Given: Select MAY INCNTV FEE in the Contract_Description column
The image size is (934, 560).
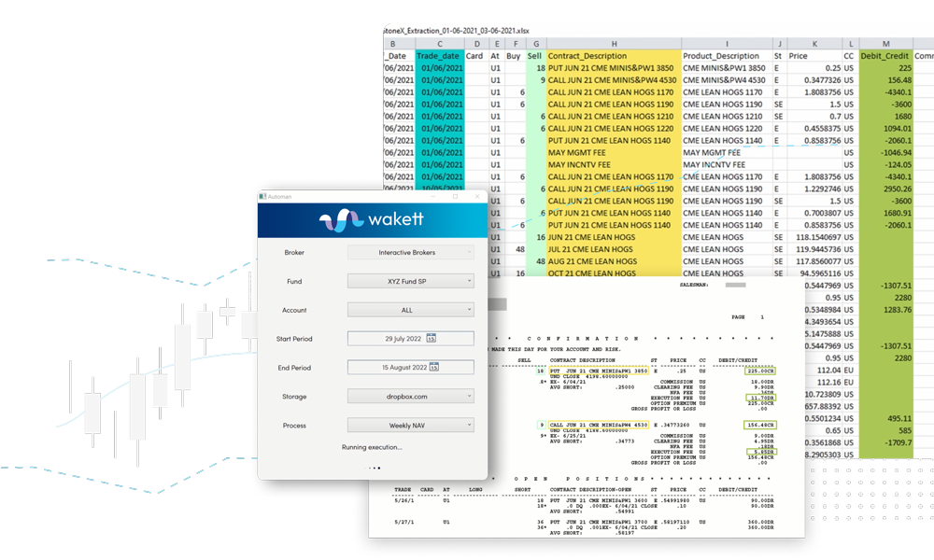Looking at the screenshot, I should coord(614,165).
